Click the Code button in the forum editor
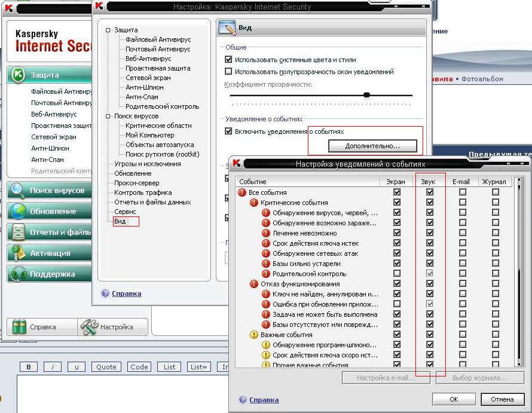The image size is (532, 413). point(139,367)
